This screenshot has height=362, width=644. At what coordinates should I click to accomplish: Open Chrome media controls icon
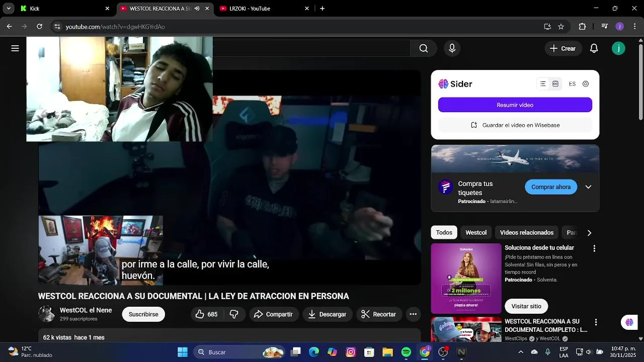pyautogui.click(x=605, y=27)
